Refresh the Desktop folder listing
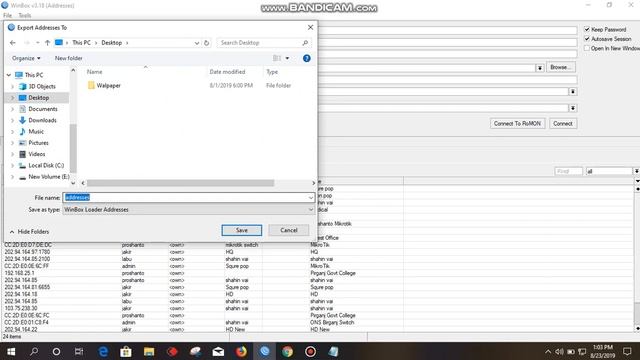640x360 pixels. (x=207, y=43)
